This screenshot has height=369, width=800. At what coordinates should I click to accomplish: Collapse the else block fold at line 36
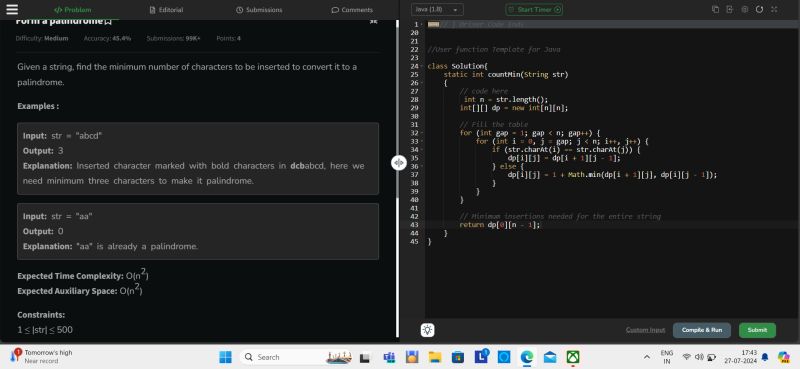pyautogui.click(x=421, y=166)
